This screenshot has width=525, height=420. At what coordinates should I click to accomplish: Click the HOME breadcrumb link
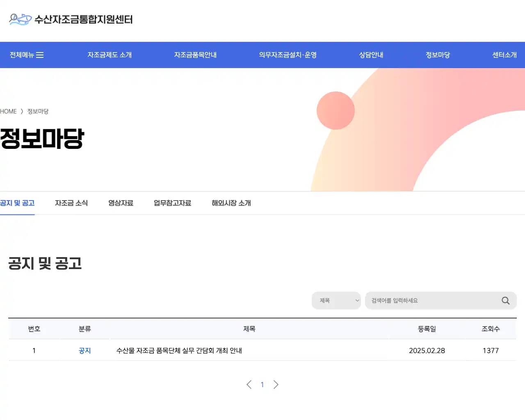coord(8,111)
